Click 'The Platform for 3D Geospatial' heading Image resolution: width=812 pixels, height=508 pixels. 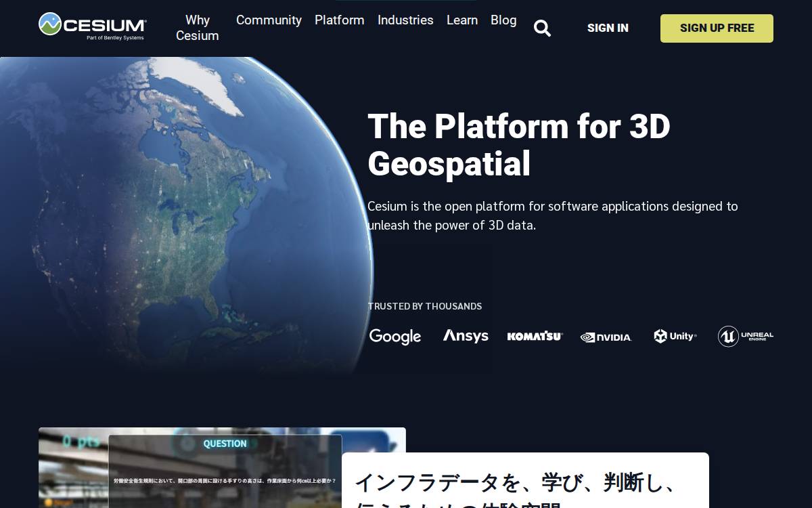click(x=519, y=144)
